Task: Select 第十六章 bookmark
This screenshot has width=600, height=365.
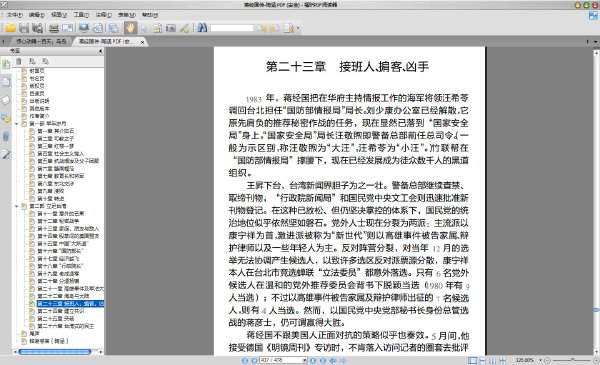Action: (60, 251)
